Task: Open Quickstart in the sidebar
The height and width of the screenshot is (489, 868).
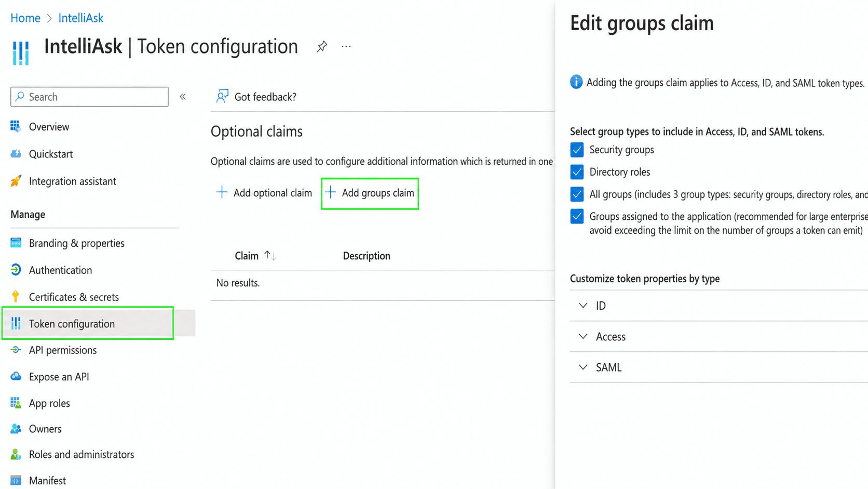Action: click(x=51, y=154)
